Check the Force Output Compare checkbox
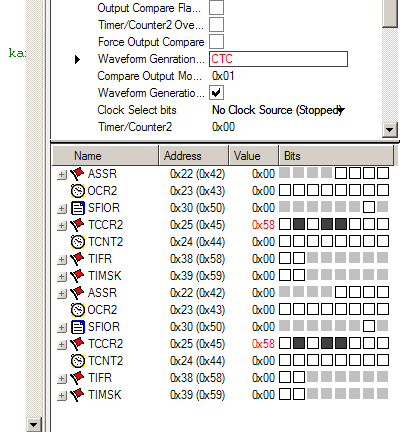400x432 pixels. 216,42
